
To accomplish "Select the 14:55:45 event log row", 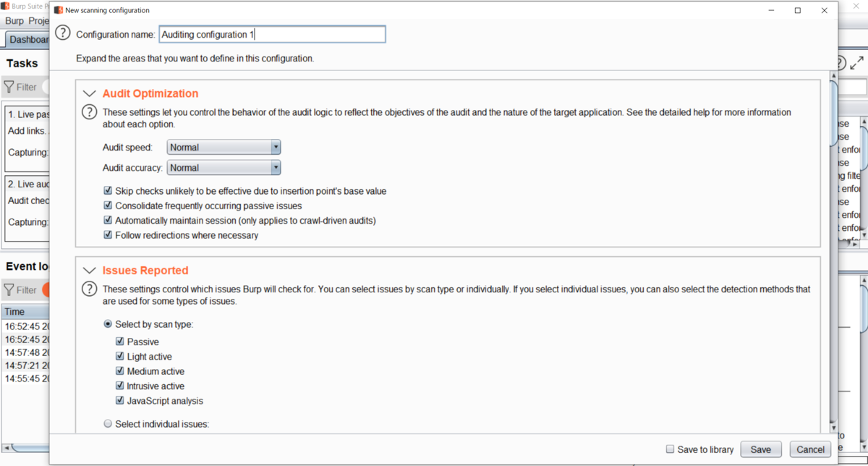I will (26, 378).
